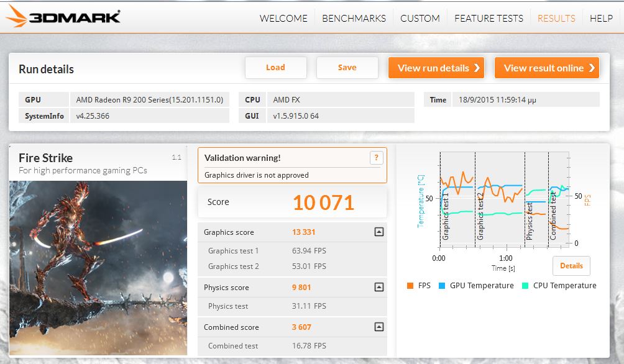This screenshot has height=364, width=624.
Task: Select Graphics test 1 value 63.94 FPS
Action: coord(309,250)
